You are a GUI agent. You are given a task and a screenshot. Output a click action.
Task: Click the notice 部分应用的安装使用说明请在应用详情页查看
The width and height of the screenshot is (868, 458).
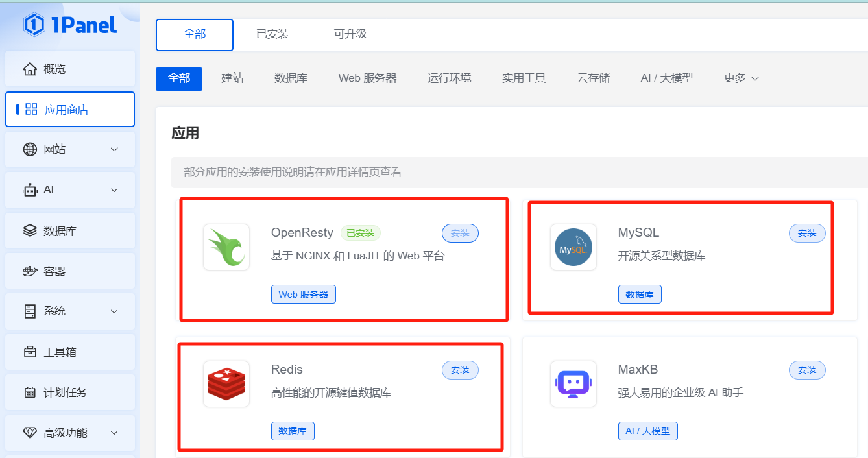coord(293,173)
